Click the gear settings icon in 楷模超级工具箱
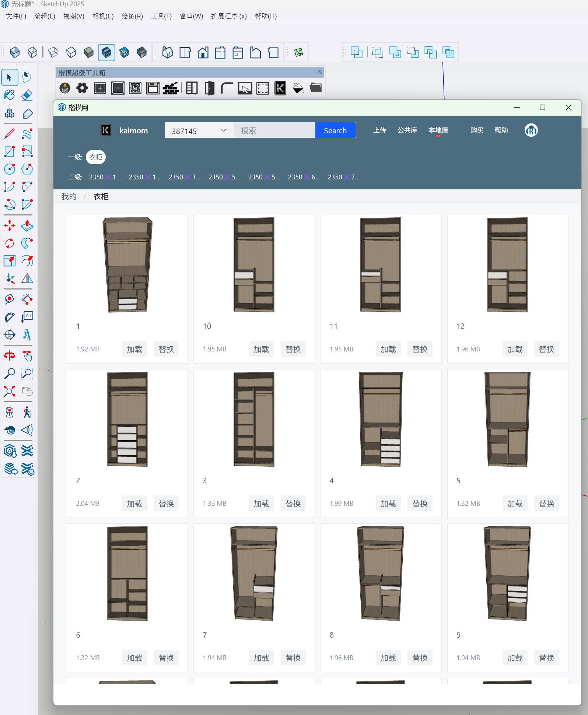Viewport: 588px width, 715px height. 82,88
